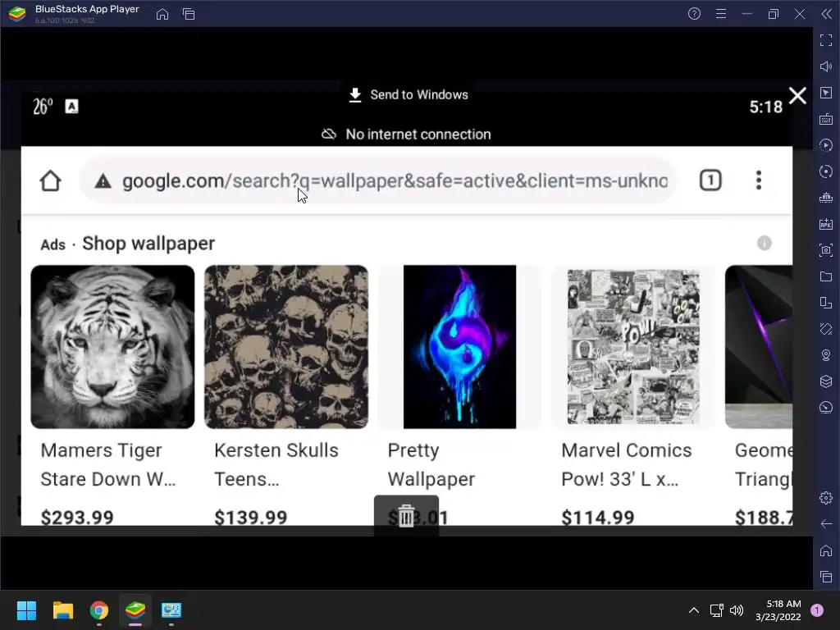
Task: Open the white tiger wallpaper thumbnail
Action: pyautogui.click(x=112, y=347)
